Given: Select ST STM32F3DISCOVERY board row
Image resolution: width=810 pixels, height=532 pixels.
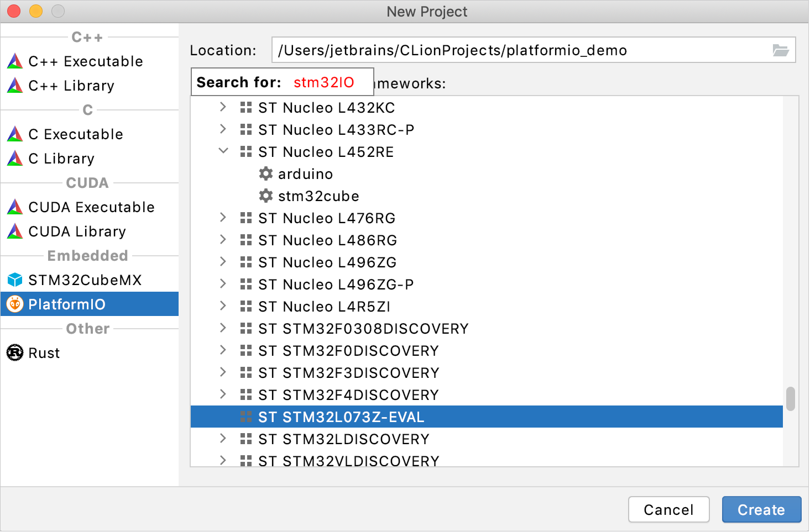Looking at the screenshot, I should [487, 372].
